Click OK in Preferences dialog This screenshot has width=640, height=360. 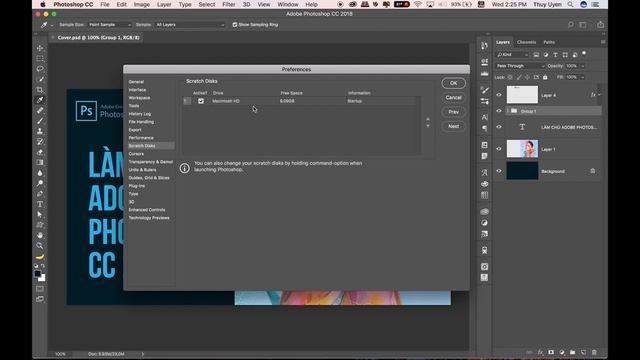coord(453,83)
